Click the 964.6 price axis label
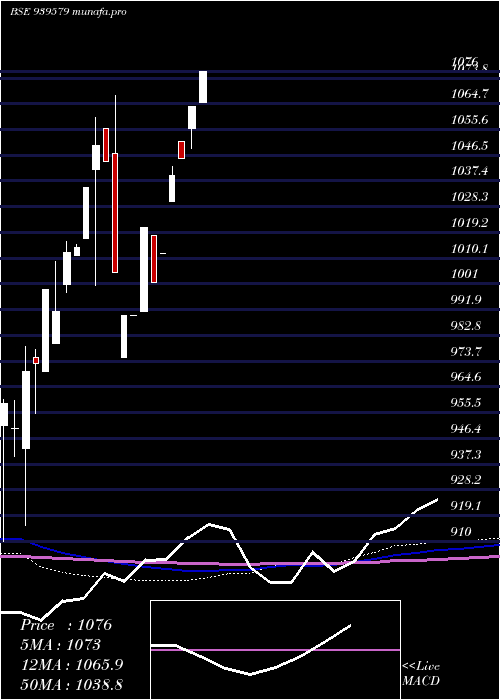Screen dimensions: 500x700 click(x=466, y=377)
